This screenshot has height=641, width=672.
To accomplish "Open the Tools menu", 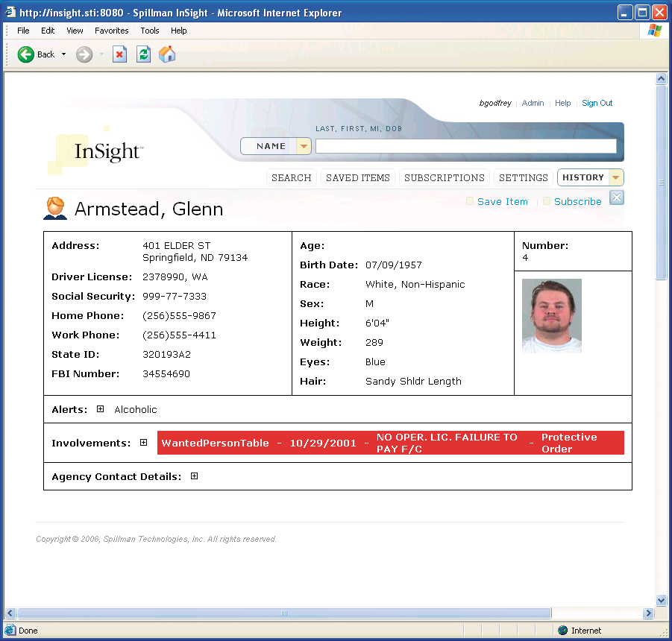I will click(x=149, y=31).
